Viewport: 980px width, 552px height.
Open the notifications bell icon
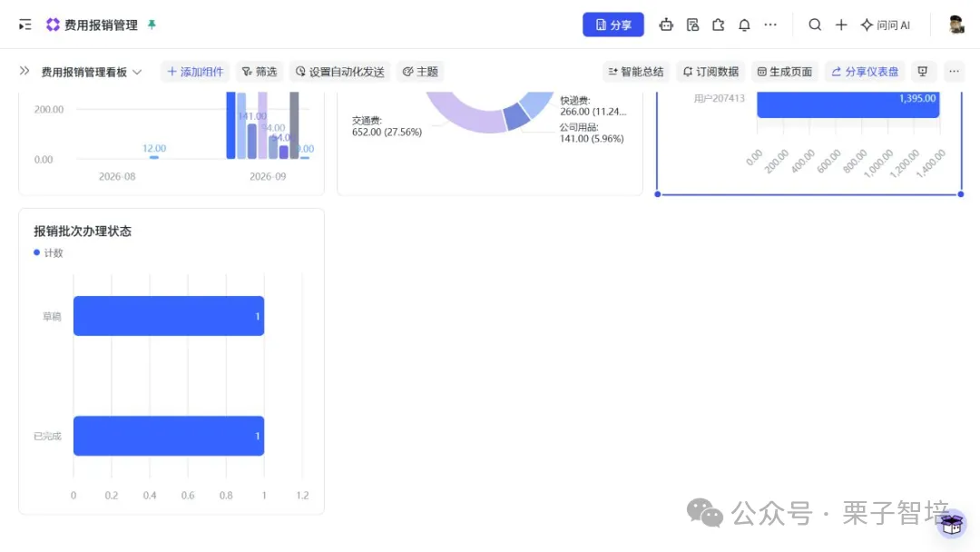coord(744,25)
